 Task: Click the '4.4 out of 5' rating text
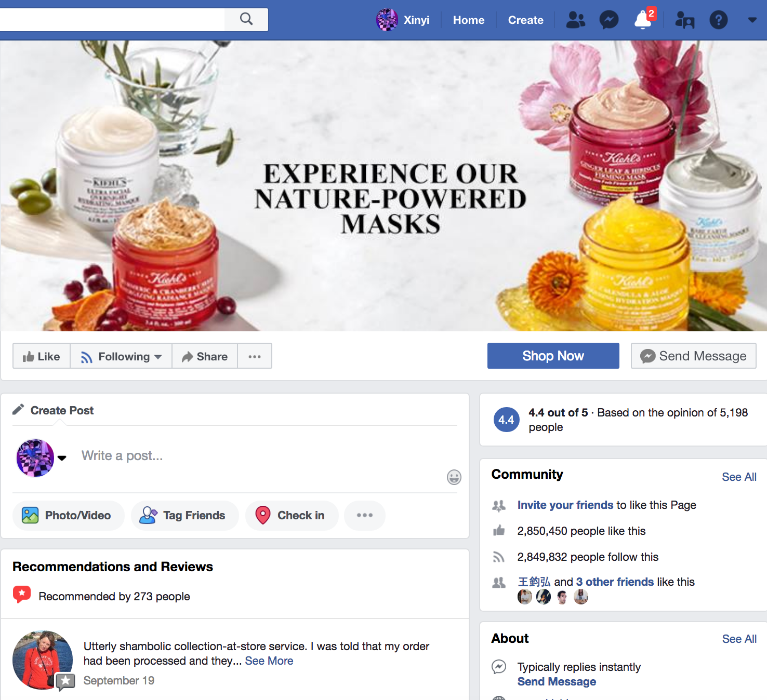(x=558, y=412)
